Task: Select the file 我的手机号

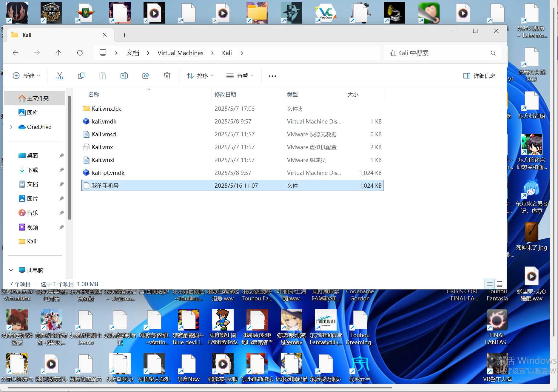Action: pyautogui.click(x=232, y=186)
